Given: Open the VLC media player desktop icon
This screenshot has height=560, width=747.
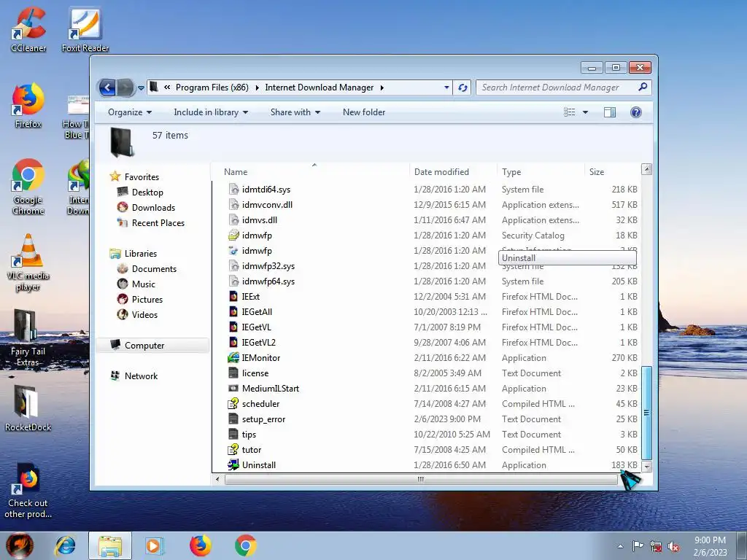Looking at the screenshot, I should 28,262.
